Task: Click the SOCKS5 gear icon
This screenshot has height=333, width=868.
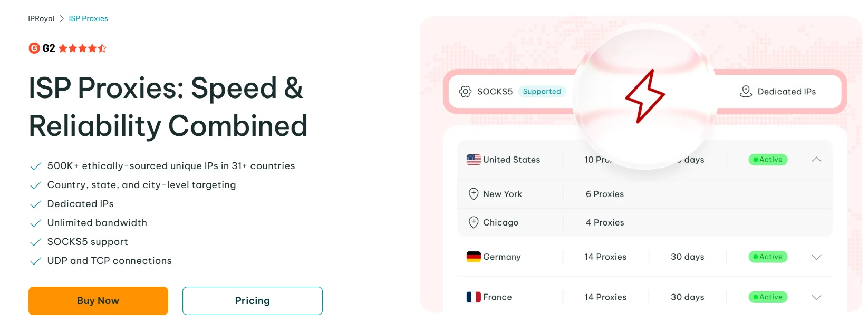Action: click(x=465, y=91)
